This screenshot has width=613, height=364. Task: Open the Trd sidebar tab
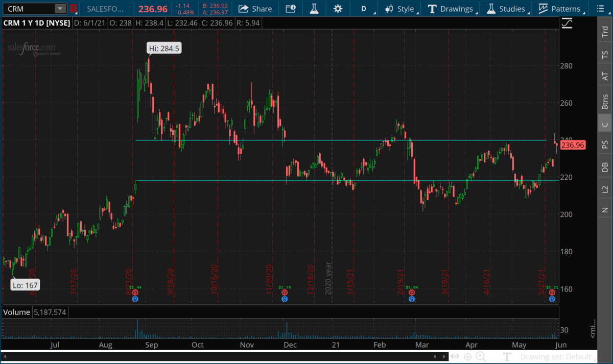[605, 33]
